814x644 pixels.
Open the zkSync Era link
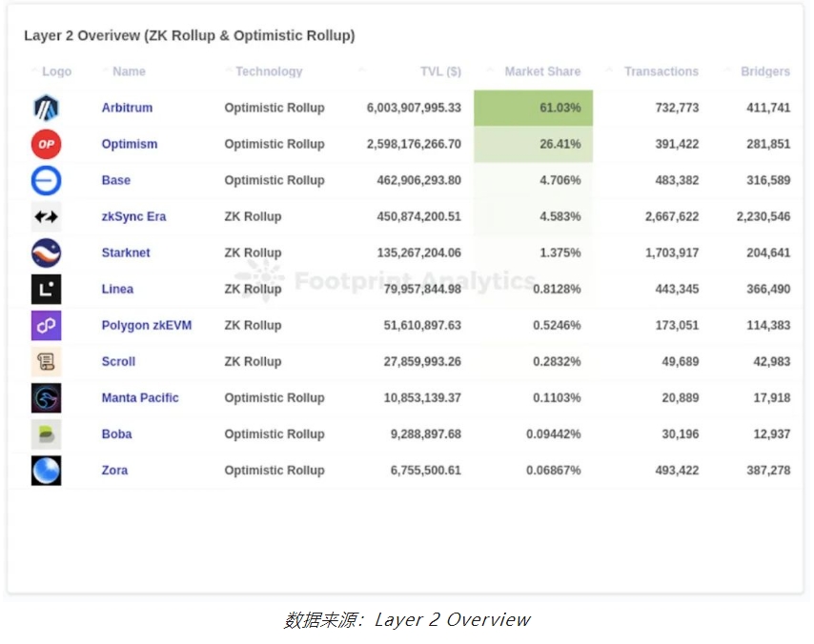pos(134,217)
